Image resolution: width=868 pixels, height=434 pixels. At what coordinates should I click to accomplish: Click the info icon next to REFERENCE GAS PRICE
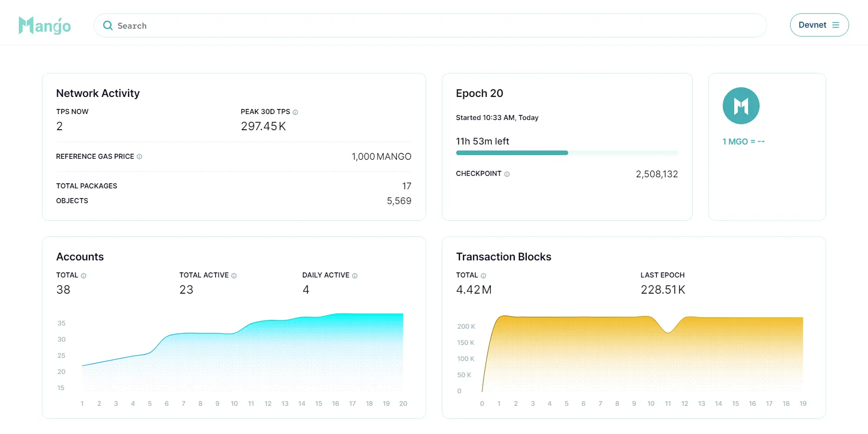tap(139, 157)
